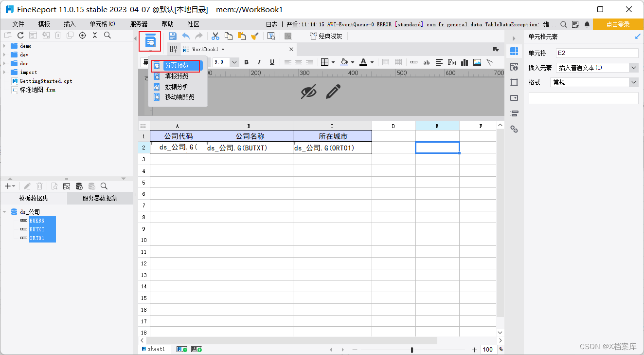The height and width of the screenshot is (355, 644).
Task: Click the 单元格 E2 input field
Action: click(x=597, y=53)
